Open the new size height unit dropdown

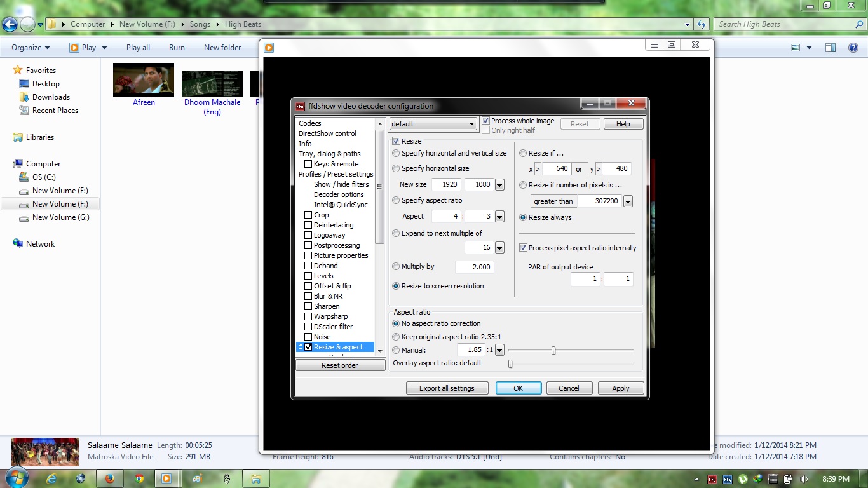coord(499,184)
